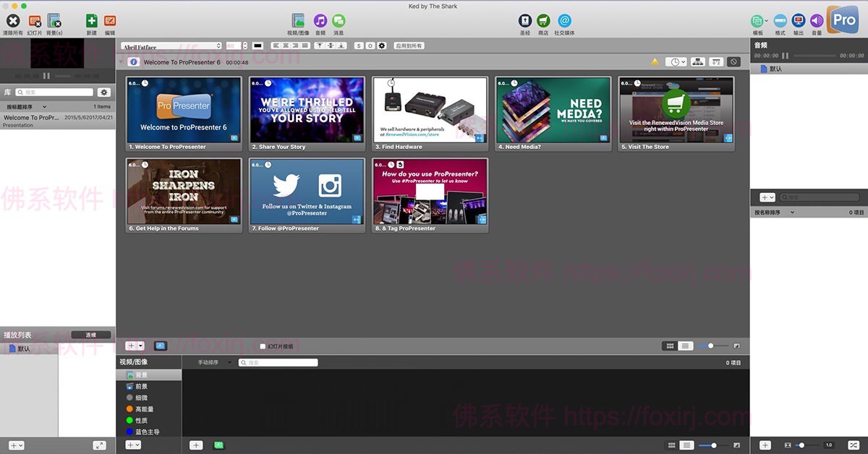Image resolution: width=868 pixels, height=454 pixels.
Task: Toggle the 连续 continuous playlist button
Action: pyautogui.click(x=91, y=335)
